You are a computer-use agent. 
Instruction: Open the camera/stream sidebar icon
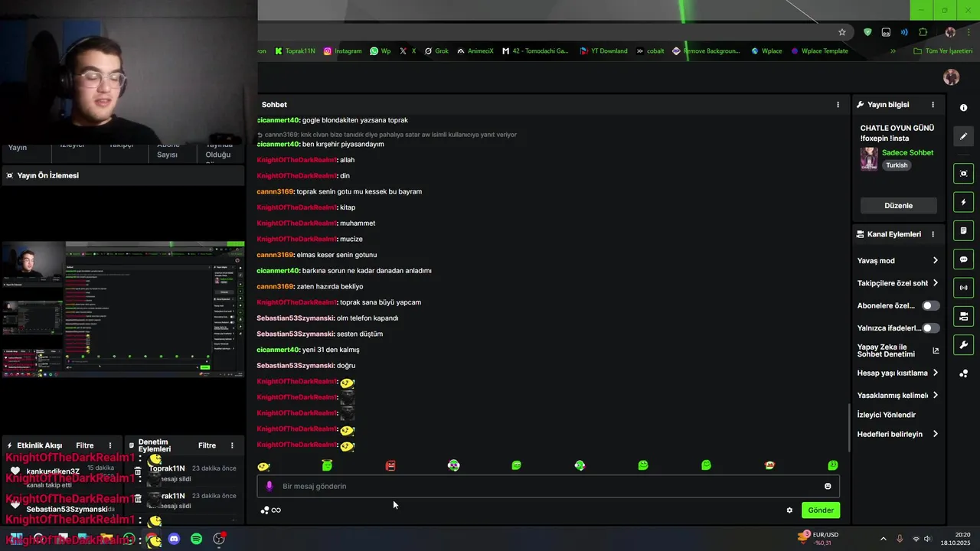pyautogui.click(x=963, y=316)
